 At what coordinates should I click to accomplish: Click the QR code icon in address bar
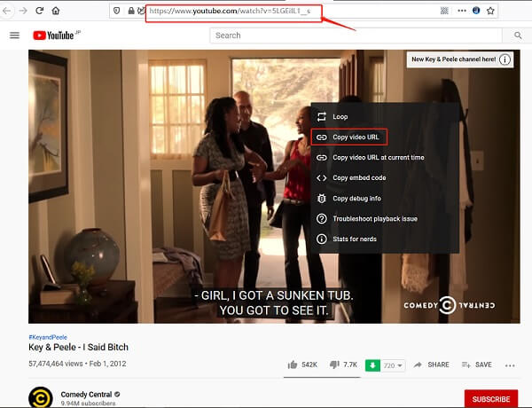pos(444,11)
